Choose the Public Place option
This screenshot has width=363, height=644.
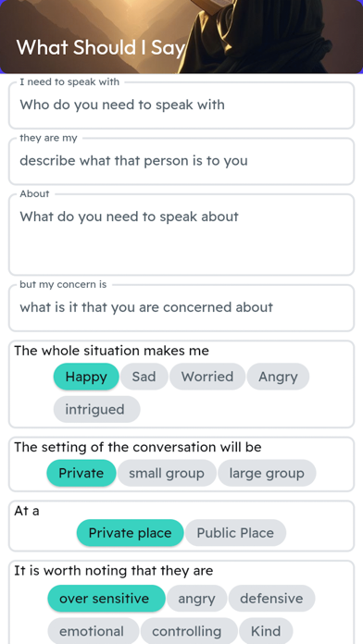pyautogui.click(x=235, y=533)
